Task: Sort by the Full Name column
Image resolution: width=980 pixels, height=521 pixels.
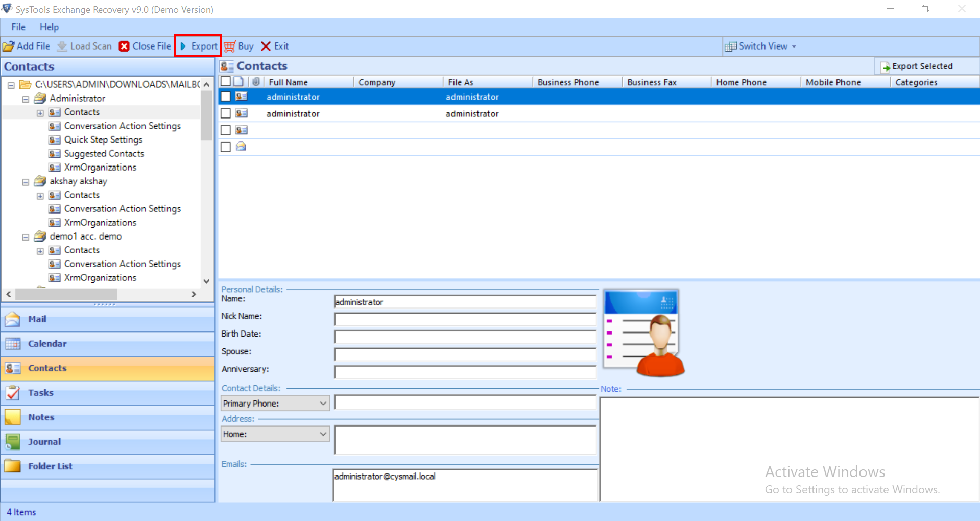Action: coord(309,82)
